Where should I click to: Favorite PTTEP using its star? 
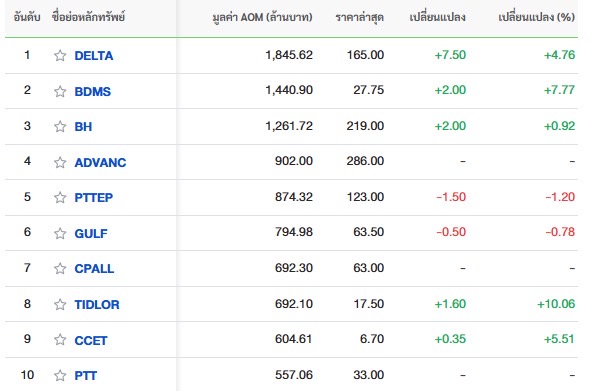pyautogui.click(x=60, y=198)
